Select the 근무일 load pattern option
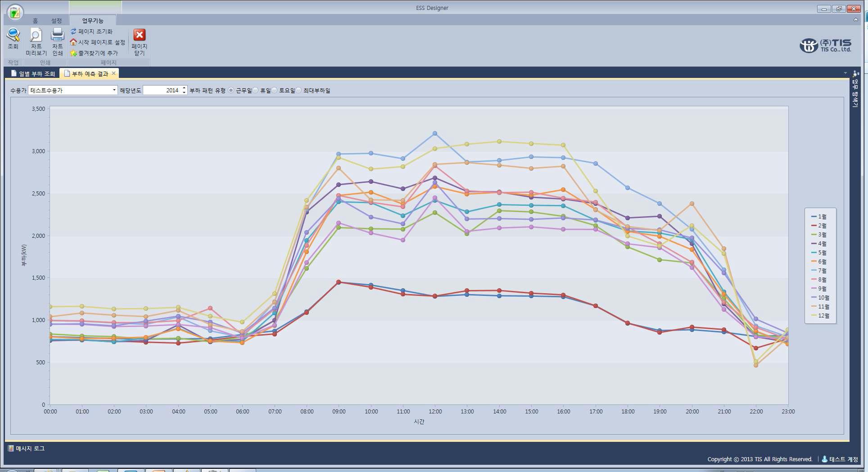Viewport: 868px width, 472px height. point(240,91)
